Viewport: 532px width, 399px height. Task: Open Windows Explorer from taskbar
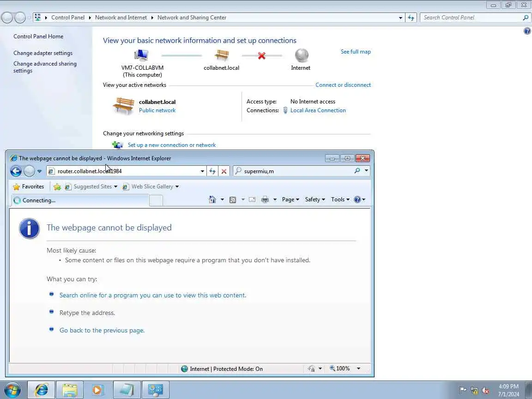pos(70,389)
